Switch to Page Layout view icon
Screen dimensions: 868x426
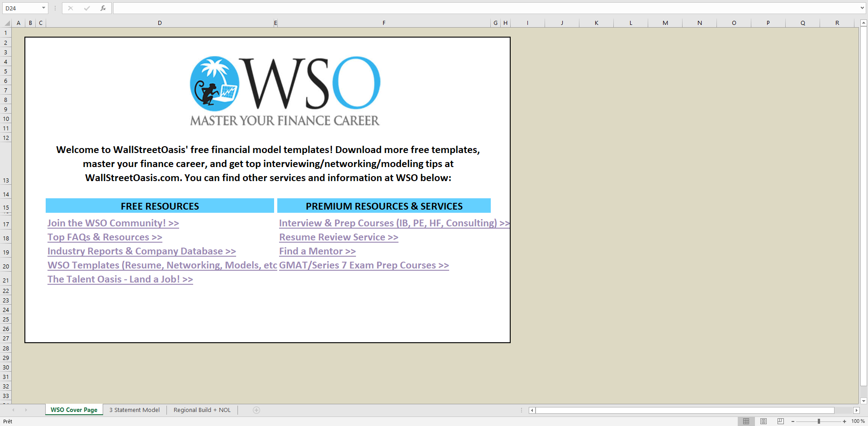coord(764,421)
